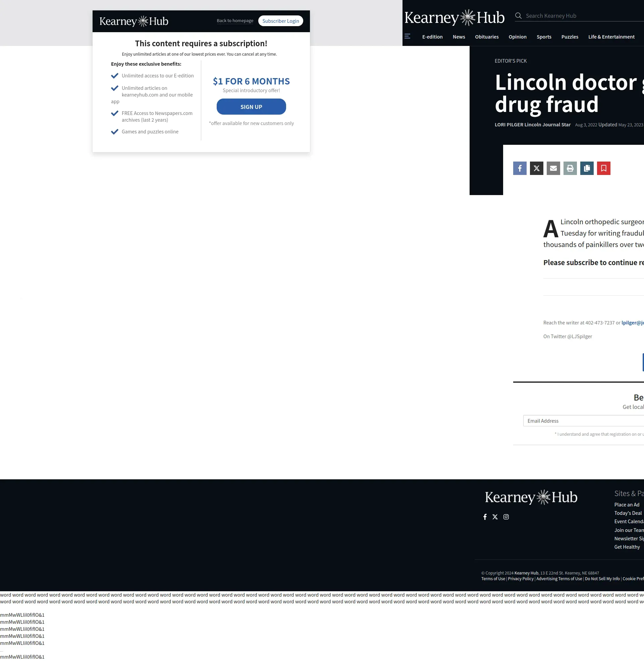644x667 pixels.
Task: Open footer X icon
Action: 495,517
